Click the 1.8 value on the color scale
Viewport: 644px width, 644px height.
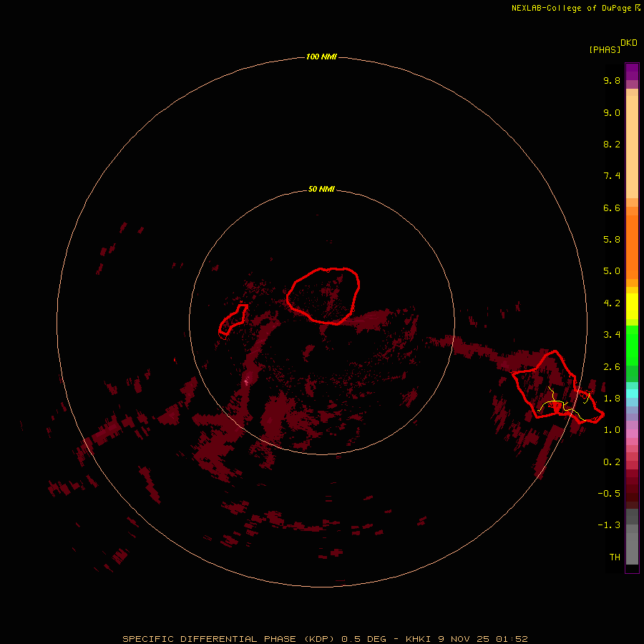click(x=612, y=399)
